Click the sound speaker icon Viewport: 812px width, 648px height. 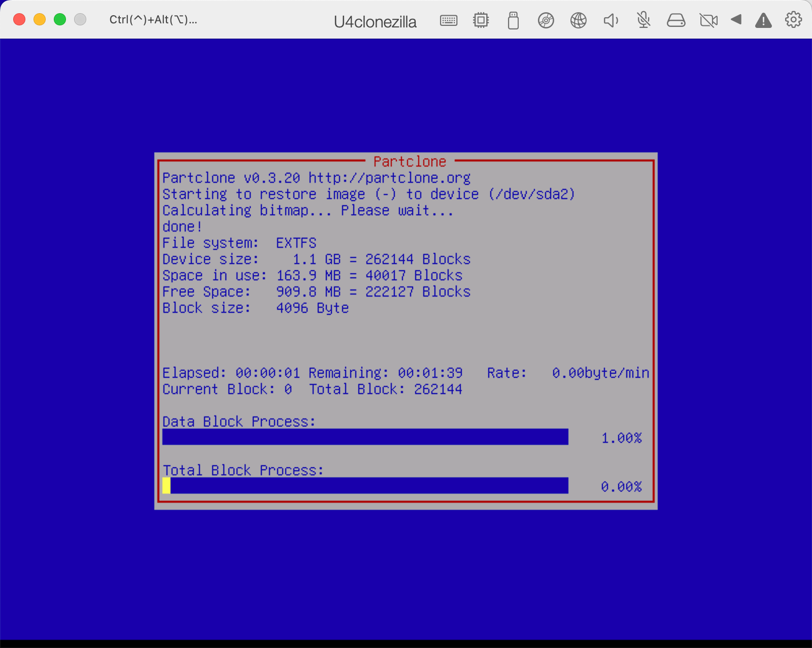(x=611, y=20)
